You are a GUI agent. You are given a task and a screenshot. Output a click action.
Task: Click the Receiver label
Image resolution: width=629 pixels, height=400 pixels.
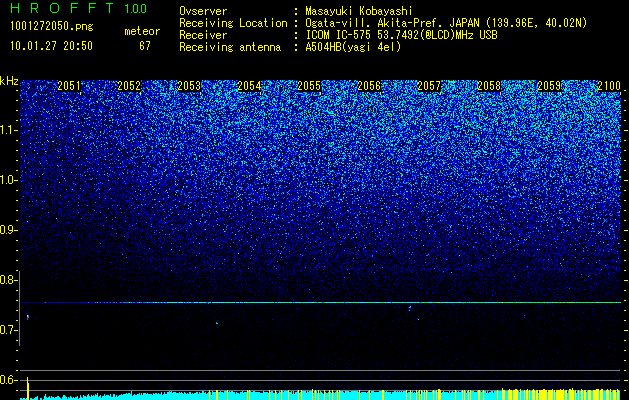click(203, 35)
